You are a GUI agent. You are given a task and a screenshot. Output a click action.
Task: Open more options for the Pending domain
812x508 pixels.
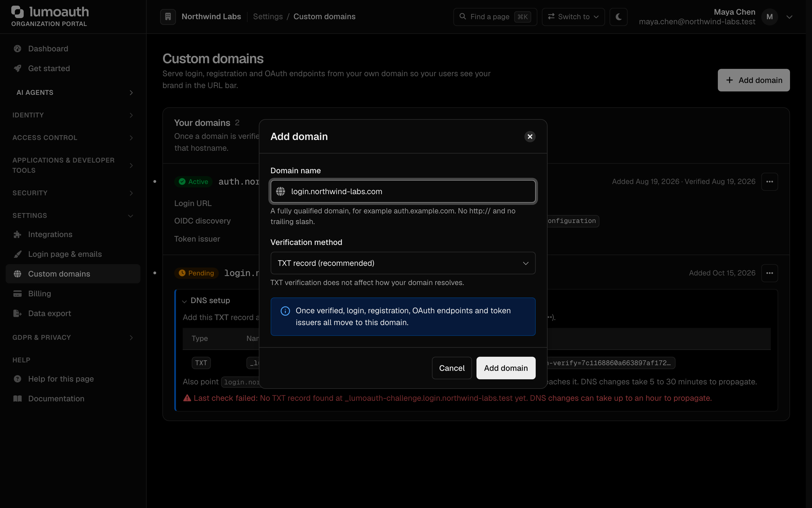[769, 273]
